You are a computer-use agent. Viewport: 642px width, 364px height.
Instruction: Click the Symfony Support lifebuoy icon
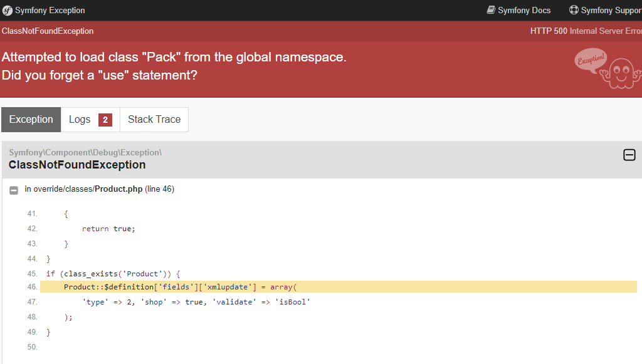(574, 10)
